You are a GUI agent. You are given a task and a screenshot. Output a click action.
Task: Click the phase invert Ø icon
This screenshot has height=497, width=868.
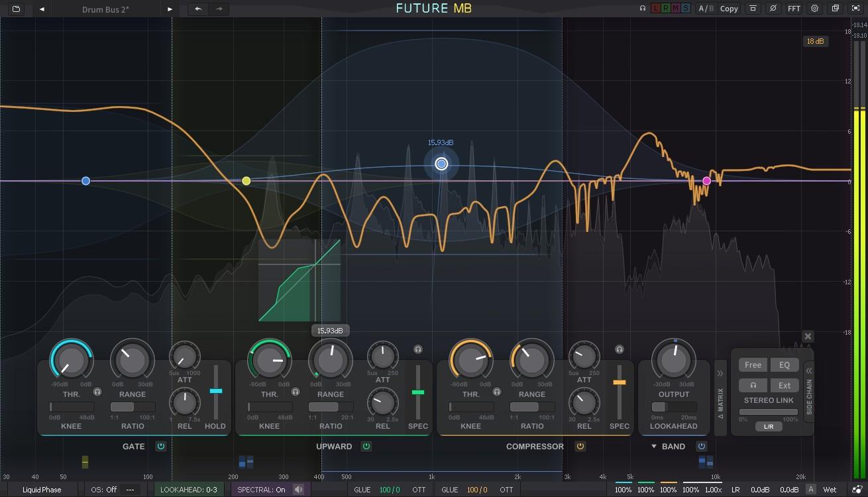tap(774, 9)
